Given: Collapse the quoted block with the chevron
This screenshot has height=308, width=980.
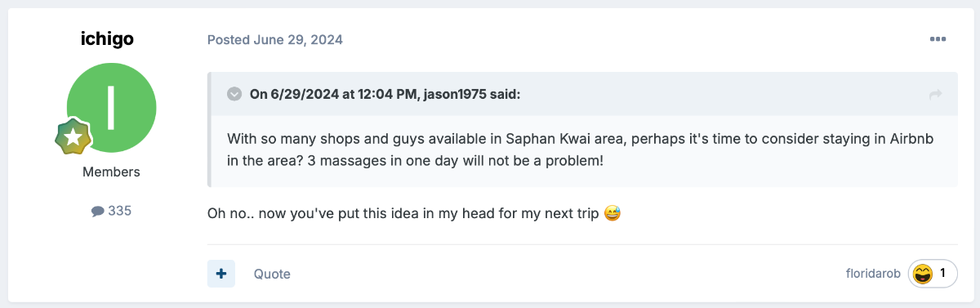Looking at the screenshot, I should (234, 94).
